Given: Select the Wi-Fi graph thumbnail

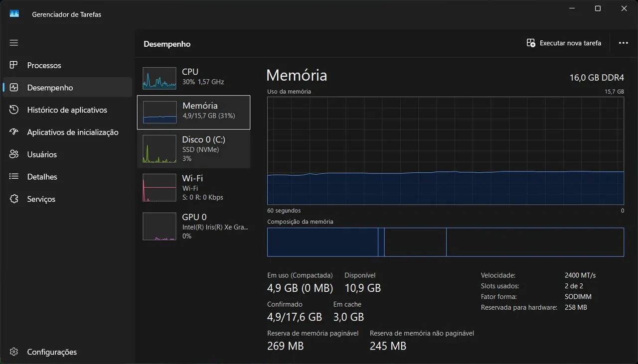Looking at the screenshot, I should [x=159, y=188].
